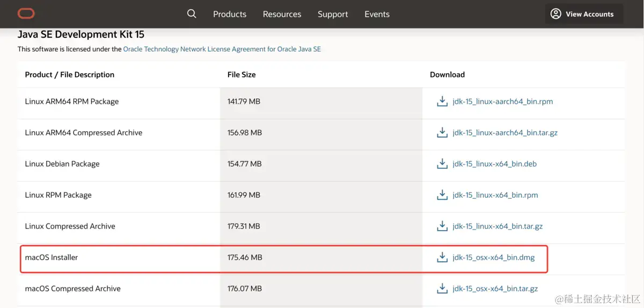Open the Support menu
644x308 pixels.
333,14
